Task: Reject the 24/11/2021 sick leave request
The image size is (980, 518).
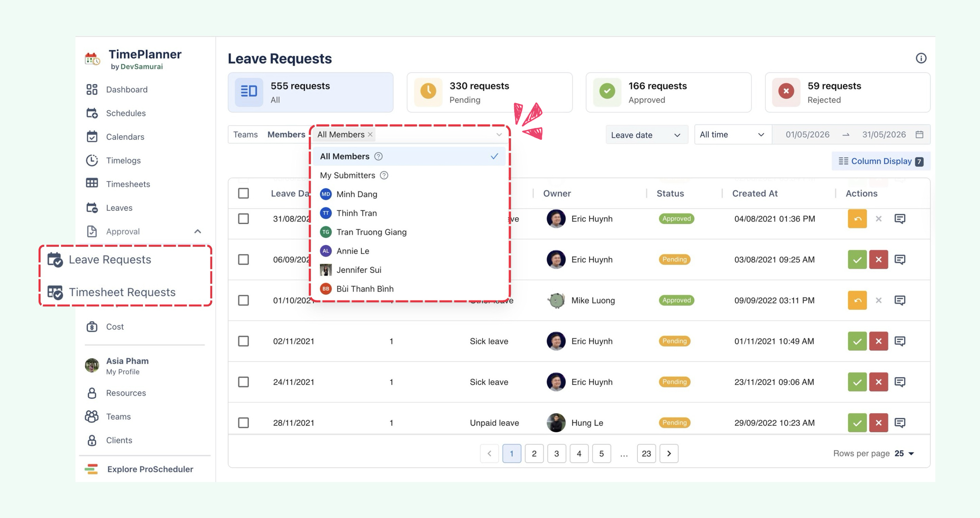Action: 878,382
